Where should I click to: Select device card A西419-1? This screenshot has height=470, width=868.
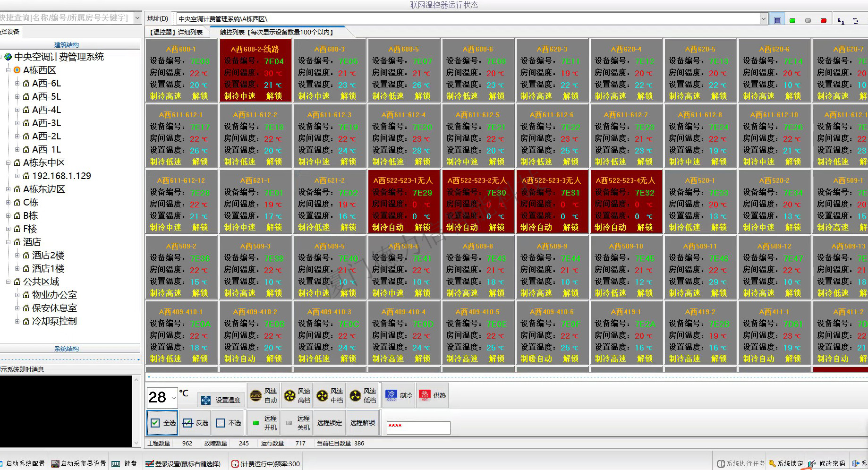626,333
